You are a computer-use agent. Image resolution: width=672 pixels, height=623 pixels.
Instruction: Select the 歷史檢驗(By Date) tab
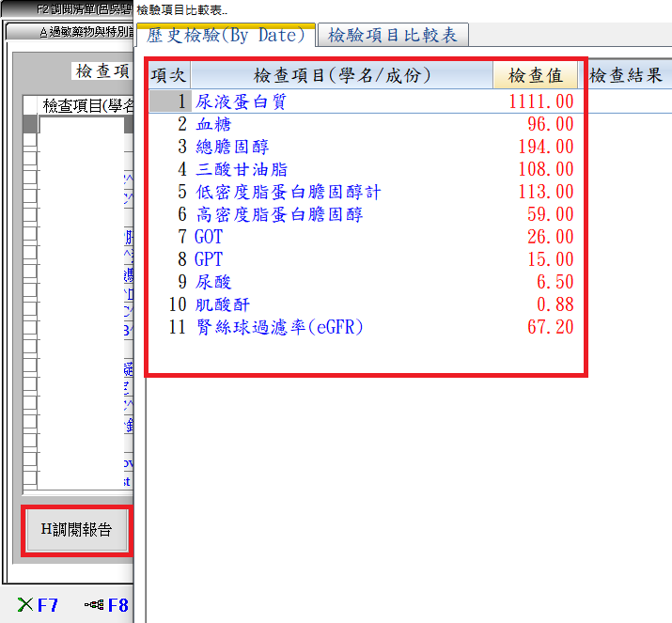227,36
